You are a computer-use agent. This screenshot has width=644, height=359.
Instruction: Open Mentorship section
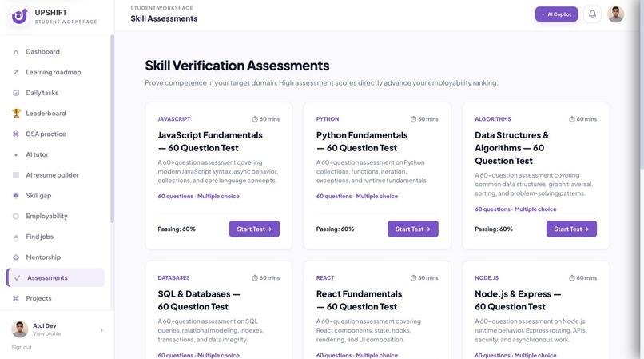[x=55, y=257]
